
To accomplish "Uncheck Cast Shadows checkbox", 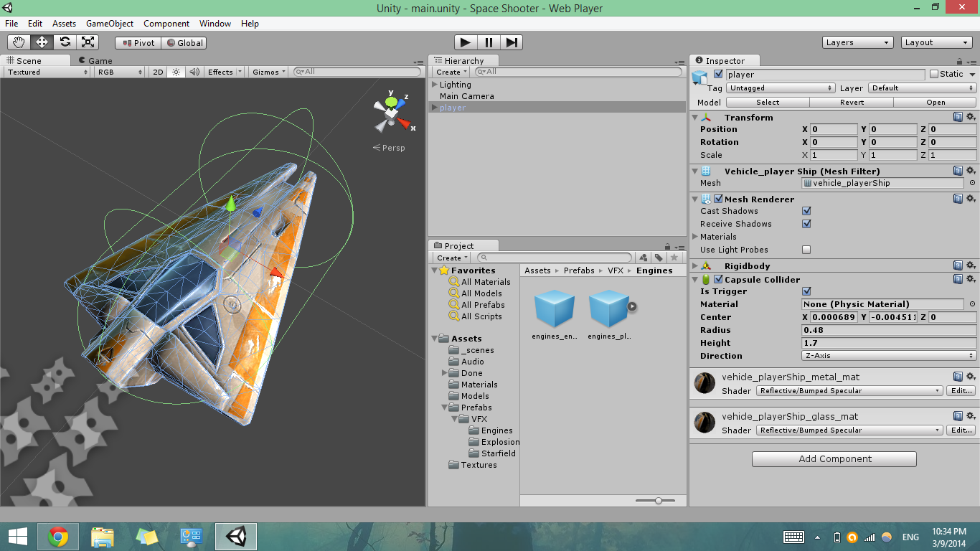I will click(x=806, y=211).
